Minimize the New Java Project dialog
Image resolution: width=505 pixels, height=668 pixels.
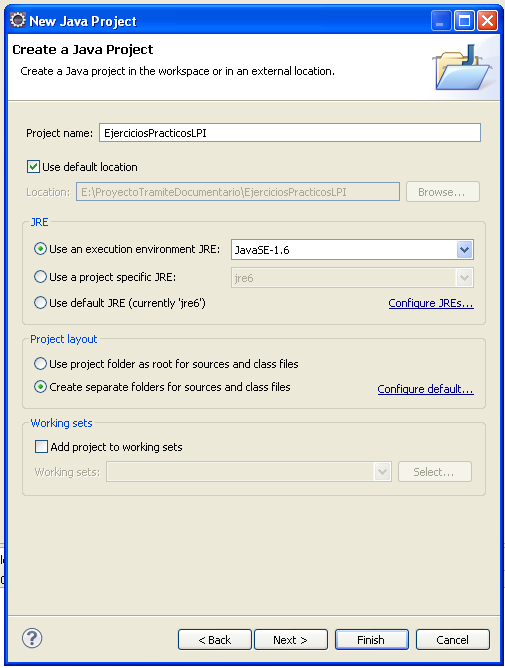(441, 21)
